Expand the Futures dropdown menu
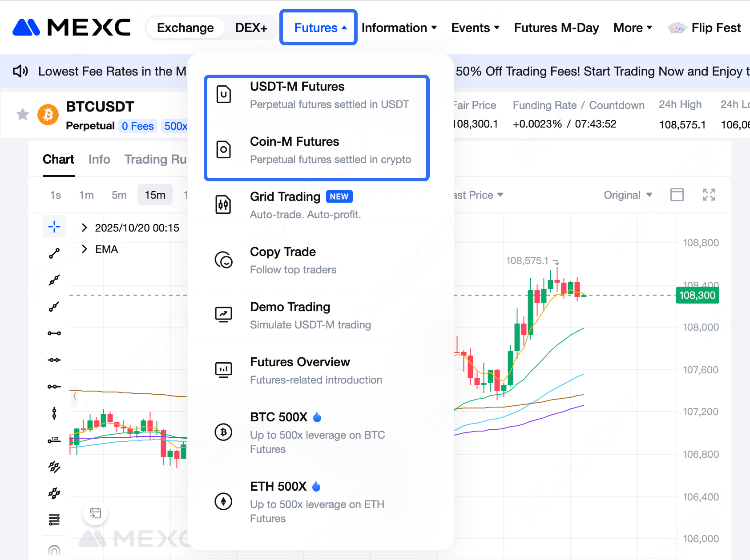Viewport: 750px width, 560px height. pos(319,28)
